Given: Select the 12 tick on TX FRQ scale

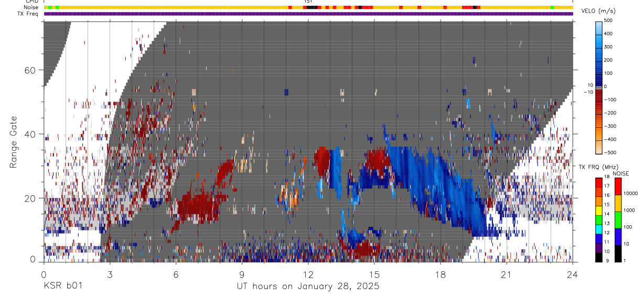Looking at the screenshot, I should (x=607, y=233).
